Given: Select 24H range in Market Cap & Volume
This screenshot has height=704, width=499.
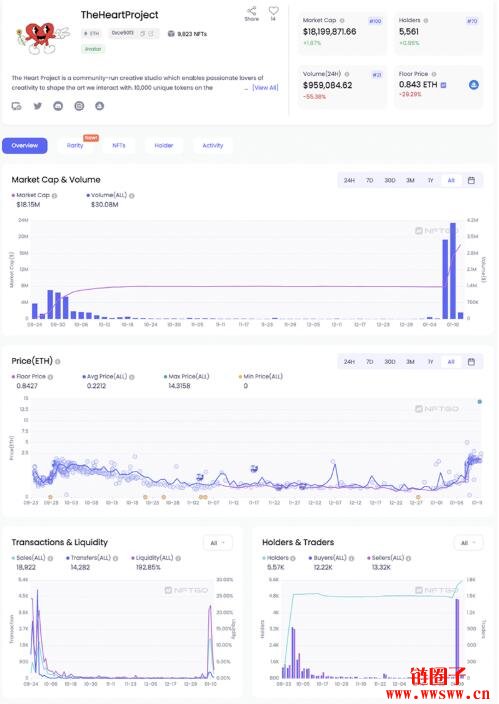Looking at the screenshot, I should [x=349, y=180].
